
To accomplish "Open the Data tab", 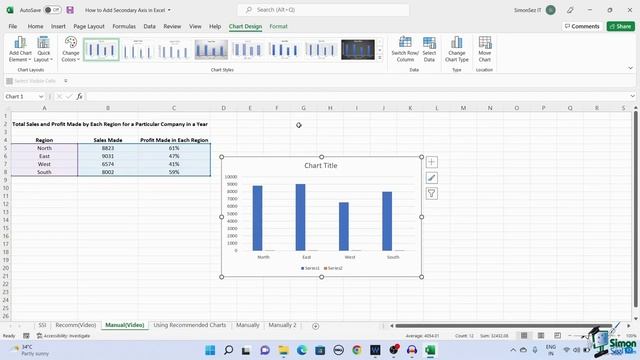I will pyautogui.click(x=149, y=26).
